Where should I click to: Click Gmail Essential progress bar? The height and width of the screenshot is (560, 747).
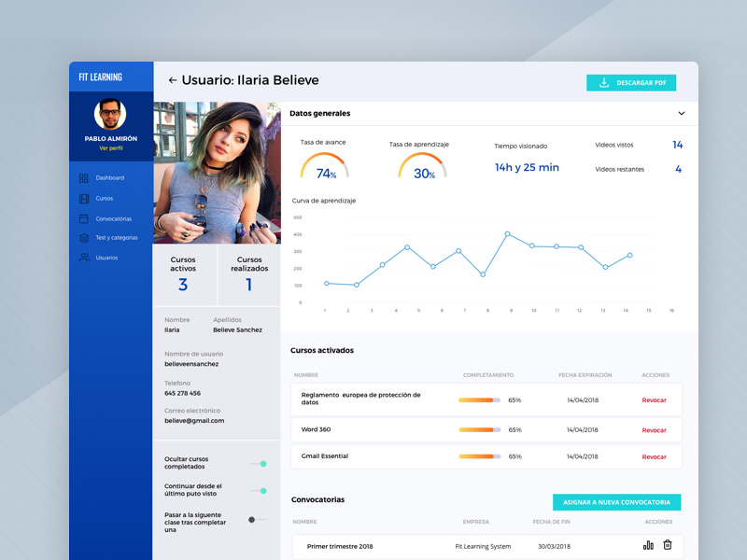click(479, 456)
